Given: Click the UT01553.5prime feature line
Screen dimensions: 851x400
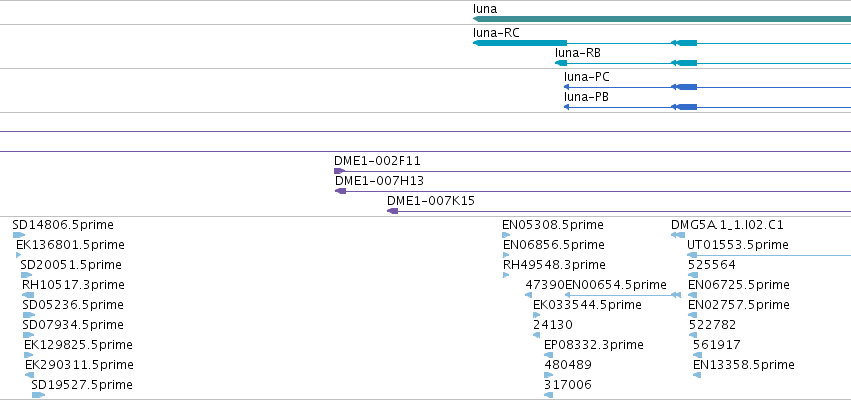Looking at the screenshot, I should point(769,255).
